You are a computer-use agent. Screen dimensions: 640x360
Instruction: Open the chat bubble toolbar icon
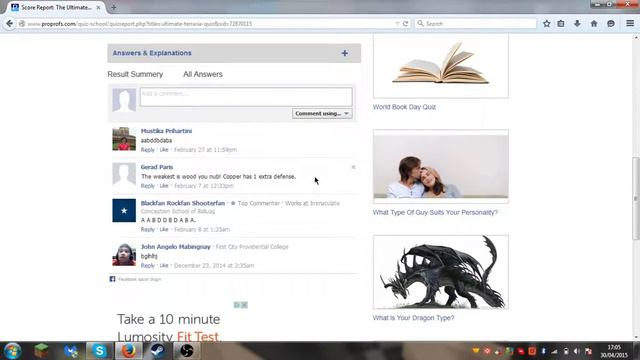pos(611,24)
